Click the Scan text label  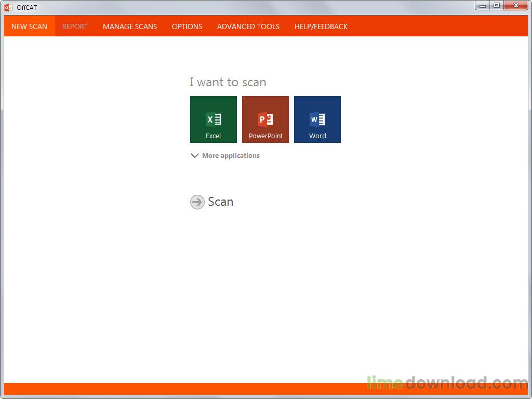tap(220, 202)
